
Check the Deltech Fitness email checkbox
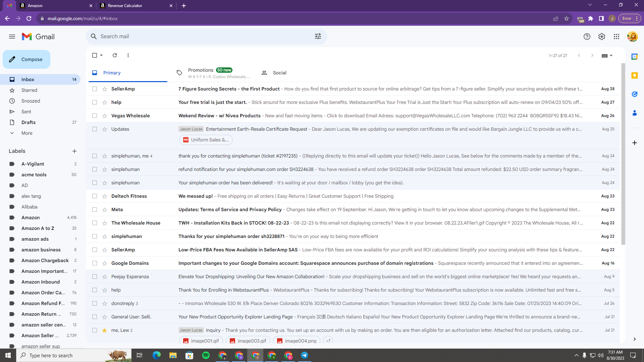[95, 196]
